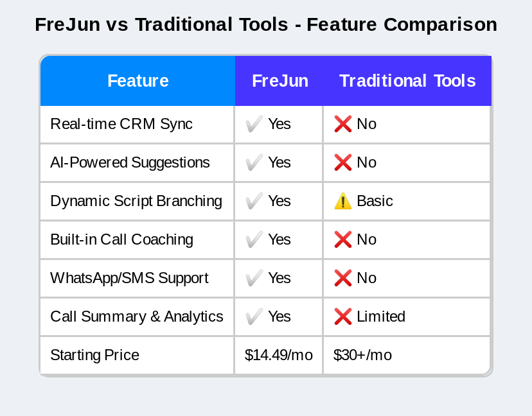Click the red X icon for Real-time CRM Sync
Screen dimensions: 532x416
pyautogui.click(x=343, y=124)
